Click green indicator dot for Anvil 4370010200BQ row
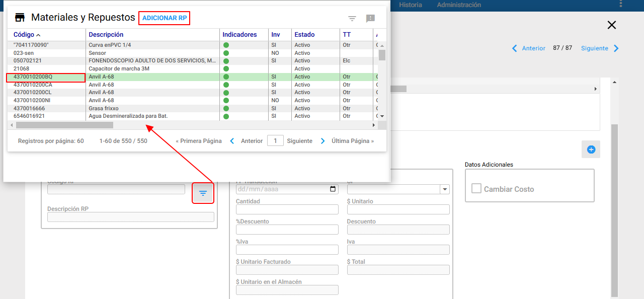Viewport: 644px width, 299px height. click(x=226, y=77)
